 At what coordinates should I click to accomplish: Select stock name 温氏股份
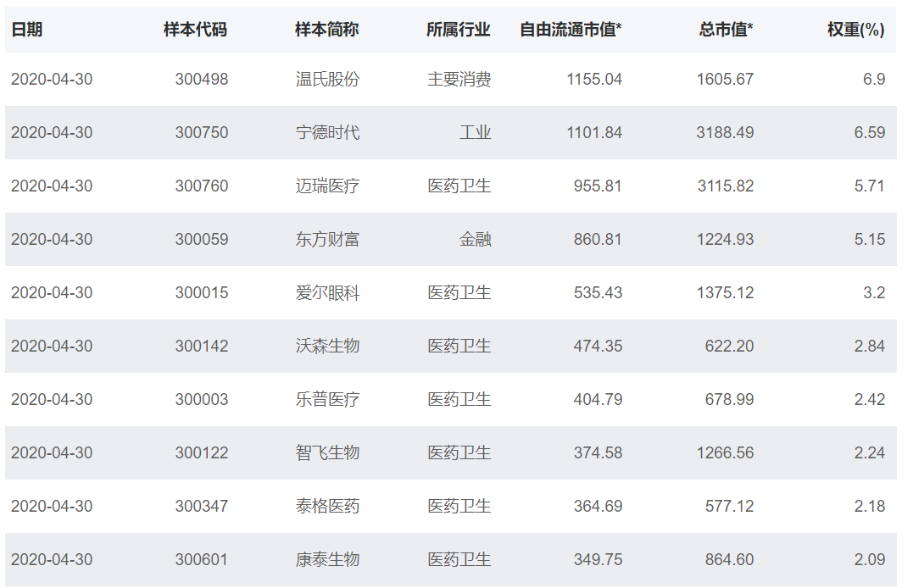327,79
